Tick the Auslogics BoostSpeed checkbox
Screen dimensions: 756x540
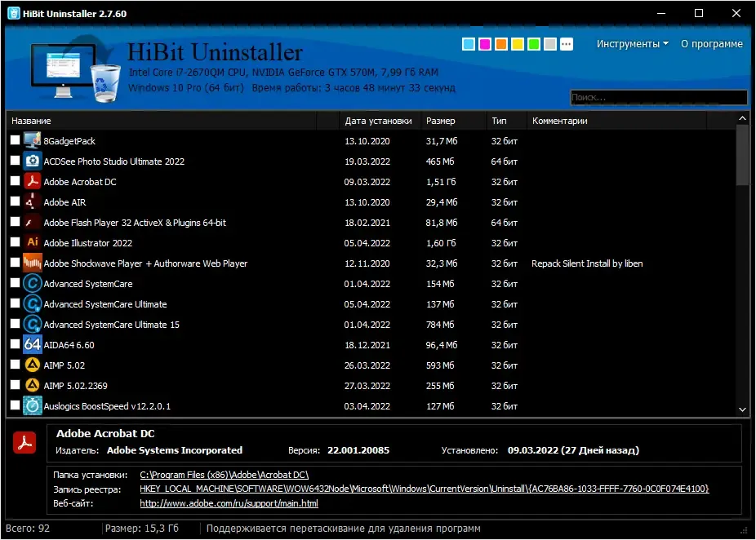click(x=15, y=405)
